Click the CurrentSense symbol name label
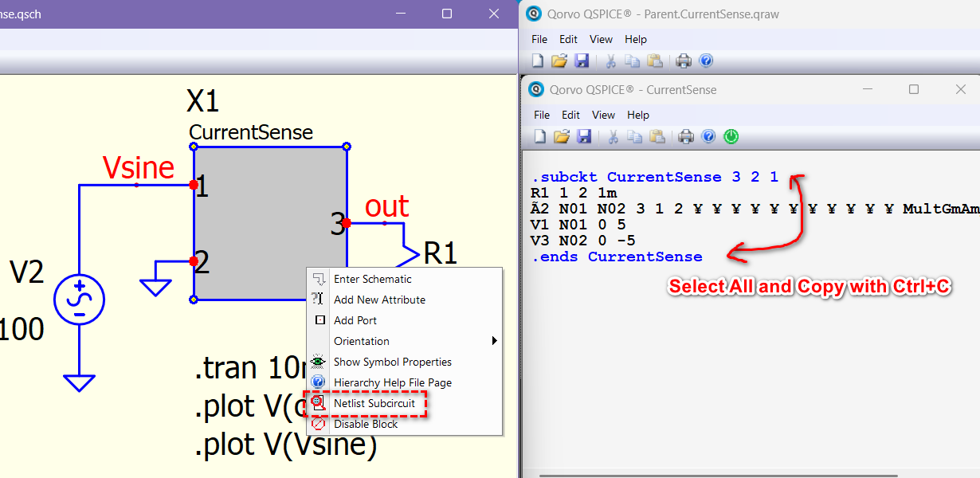 tap(251, 132)
